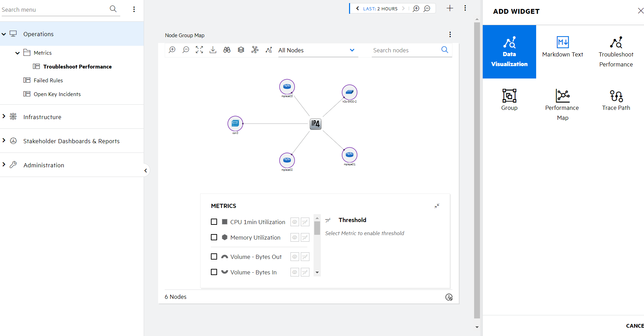
Task: Enable Memory Utilization checkbox
Action: (x=214, y=238)
